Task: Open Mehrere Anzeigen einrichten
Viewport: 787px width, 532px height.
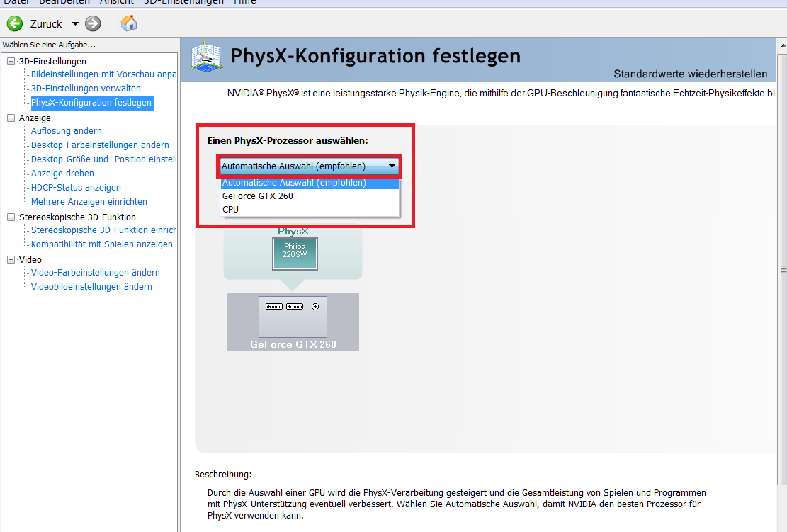Action: 89,202
